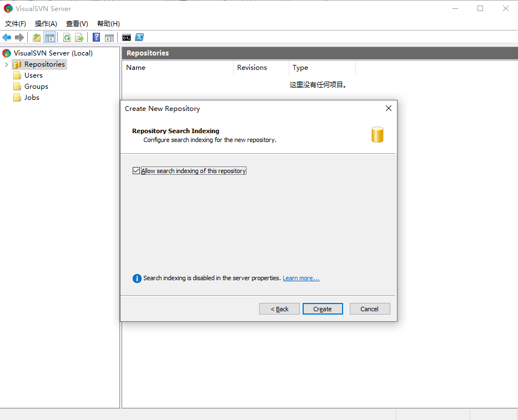Toggle Show/Hide Action Pane toolbar icon
Screen dimensions: 518x420
click(x=109, y=38)
